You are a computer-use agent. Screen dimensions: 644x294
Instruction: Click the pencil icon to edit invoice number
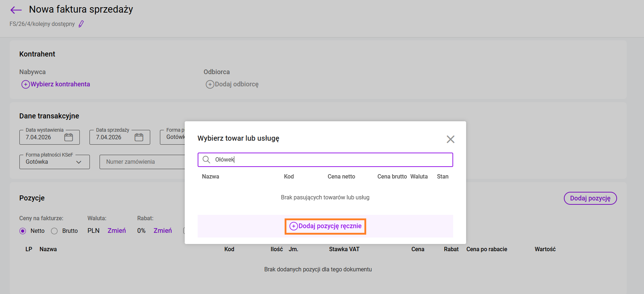click(x=81, y=24)
